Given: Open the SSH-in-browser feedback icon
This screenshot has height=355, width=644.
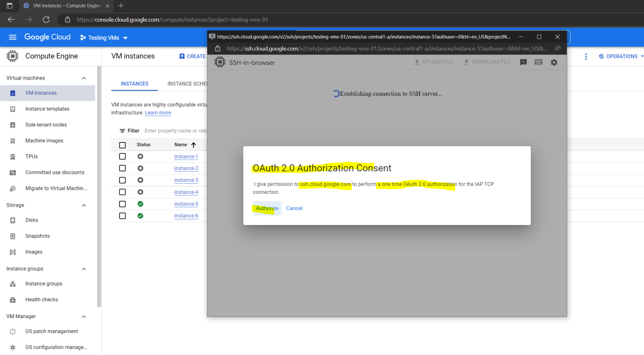Looking at the screenshot, I should 523,62.
